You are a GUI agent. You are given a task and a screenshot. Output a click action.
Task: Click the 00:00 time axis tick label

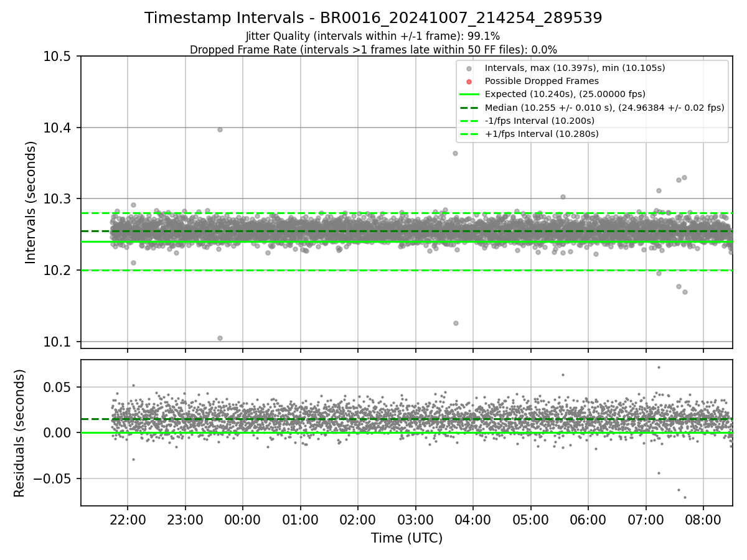(x=243, y=518)
